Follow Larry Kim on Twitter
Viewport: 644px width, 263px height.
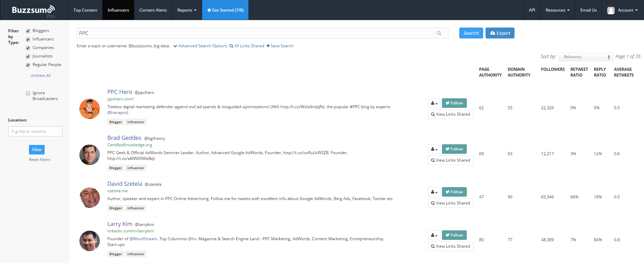(x=454, y=235)
